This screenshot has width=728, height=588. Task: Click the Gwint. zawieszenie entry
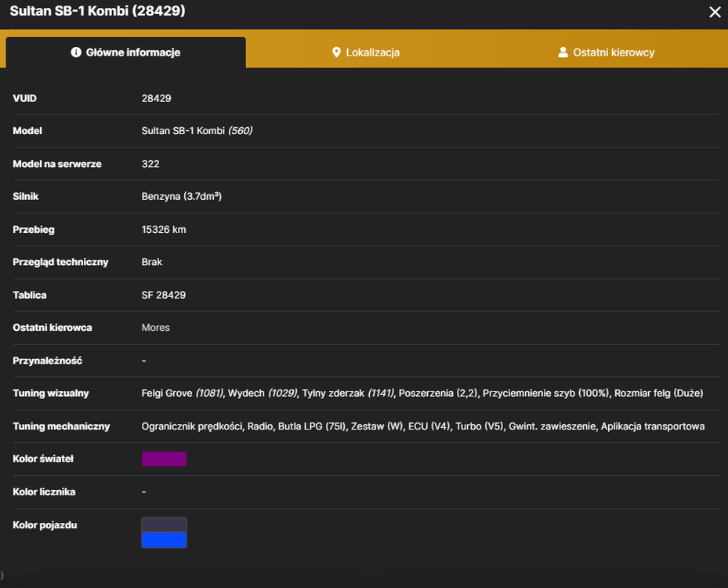click(x=552, y=426)
